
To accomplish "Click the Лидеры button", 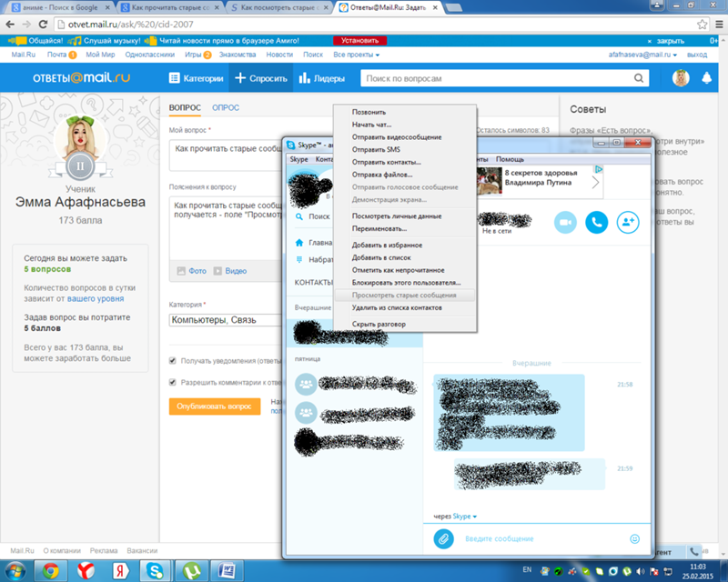I will point(322,78).
